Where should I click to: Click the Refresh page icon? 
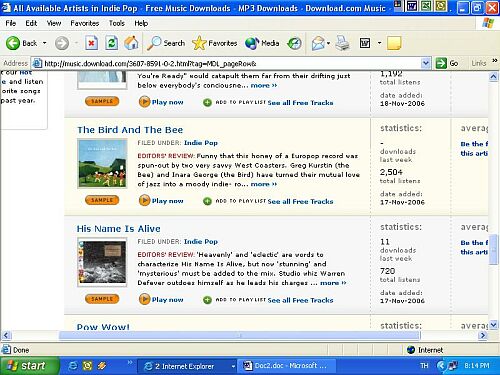[x=111, y=43]
